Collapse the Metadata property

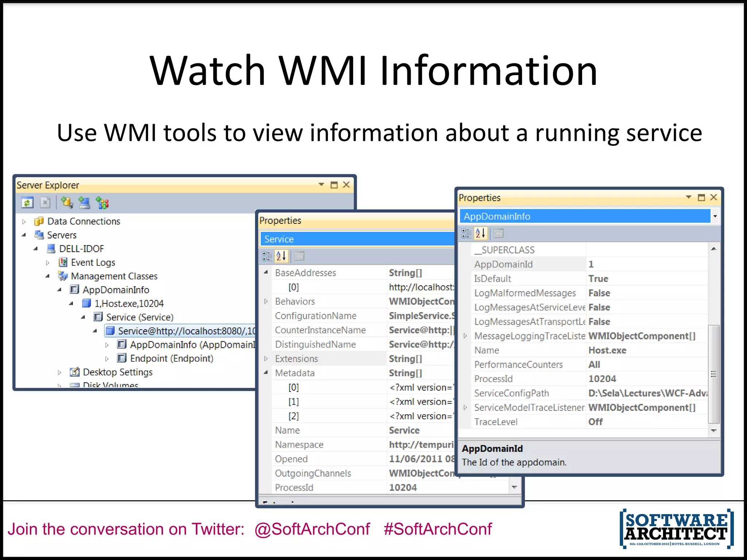(266, 373)
